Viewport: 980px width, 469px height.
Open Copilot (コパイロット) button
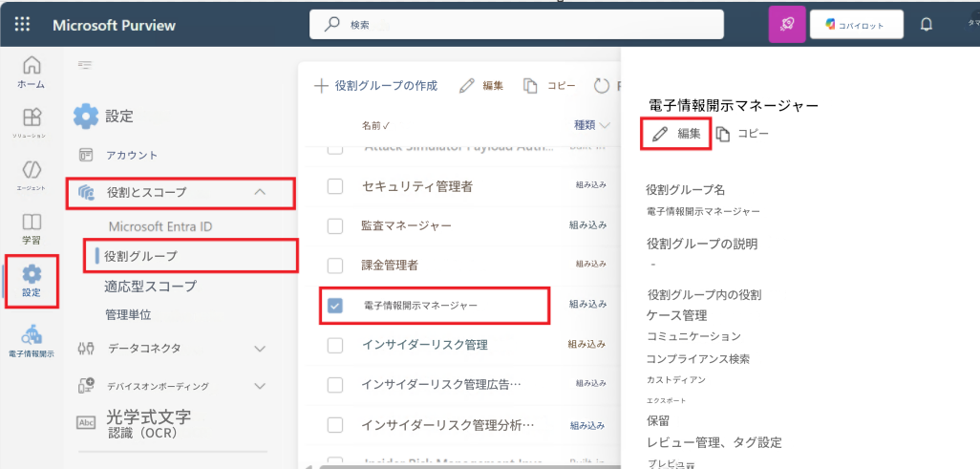pyautogui.click(x=856, y=25)
